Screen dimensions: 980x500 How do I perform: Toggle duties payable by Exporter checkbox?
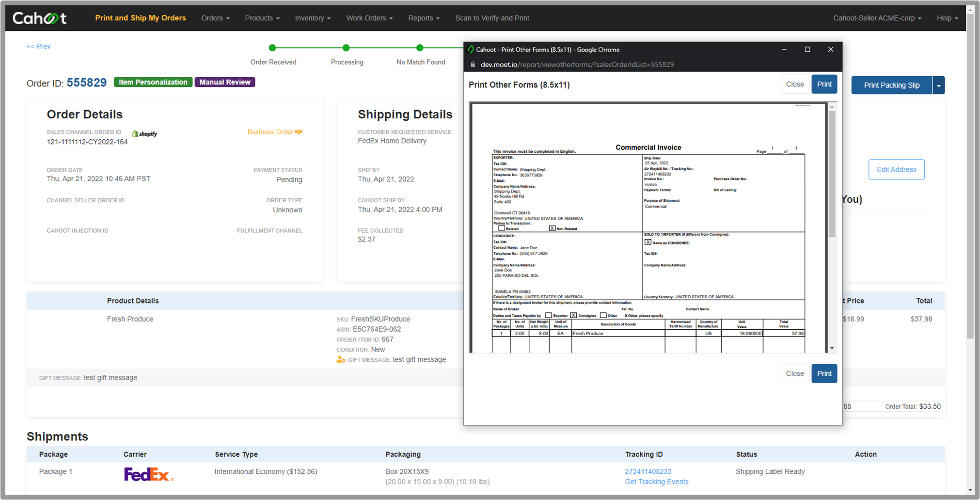(548, 315)
